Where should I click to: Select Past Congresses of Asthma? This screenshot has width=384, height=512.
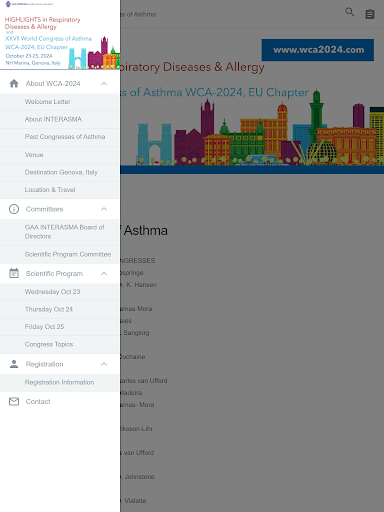tap(60, 137)
